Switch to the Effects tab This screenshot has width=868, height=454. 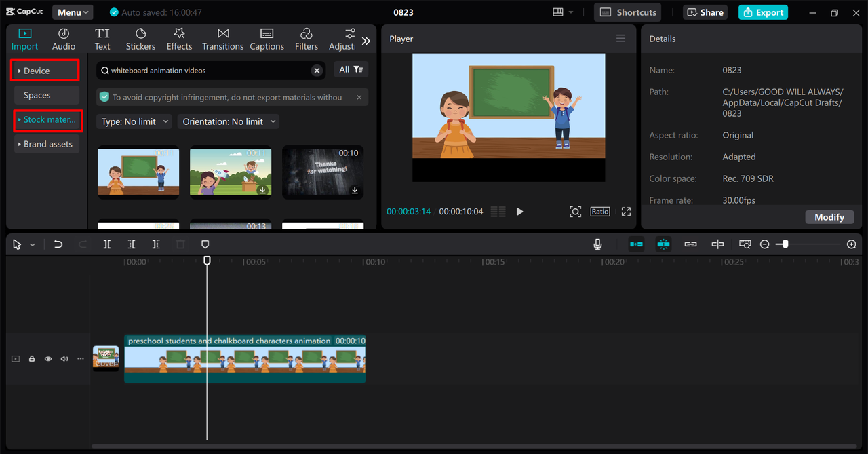[179, 39]
